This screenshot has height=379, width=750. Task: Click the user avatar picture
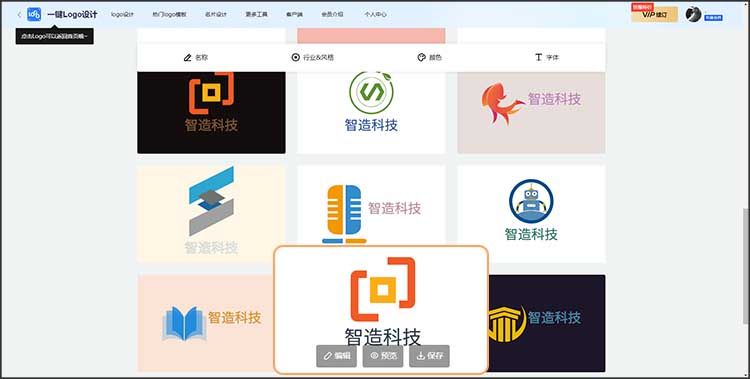(693, 14)
